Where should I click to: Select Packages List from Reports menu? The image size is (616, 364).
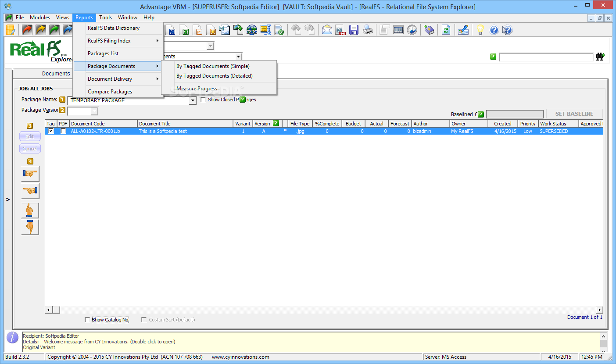click(x=103, y=54)
